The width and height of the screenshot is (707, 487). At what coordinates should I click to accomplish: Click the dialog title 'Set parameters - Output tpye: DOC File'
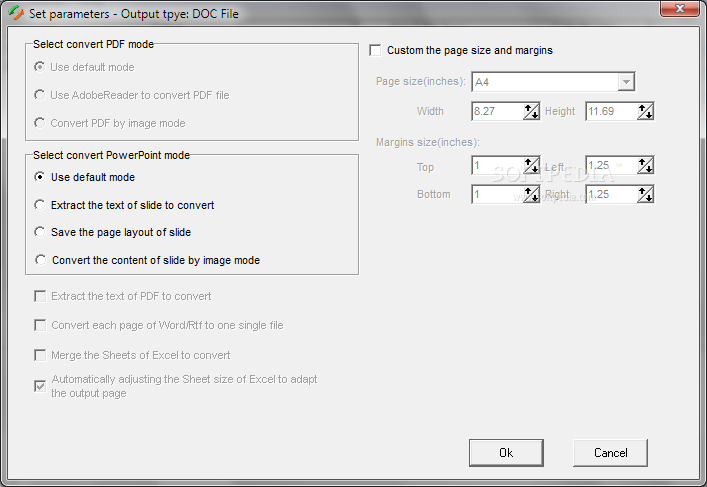click(134, 14)
